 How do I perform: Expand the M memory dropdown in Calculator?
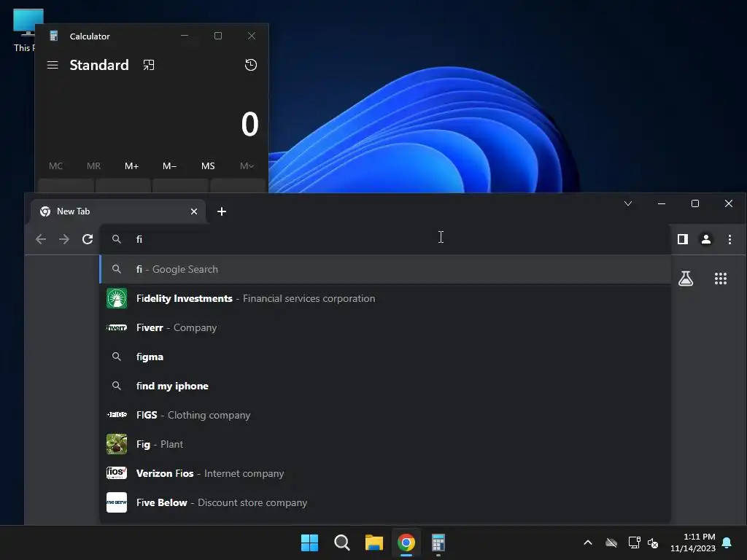pyautogui.click(x=247, y=166)
